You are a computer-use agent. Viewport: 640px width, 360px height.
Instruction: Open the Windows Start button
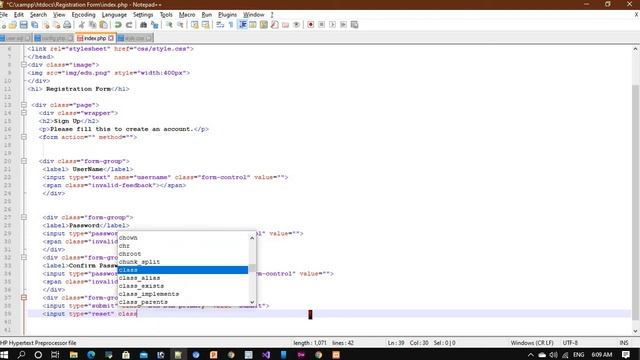4,355
